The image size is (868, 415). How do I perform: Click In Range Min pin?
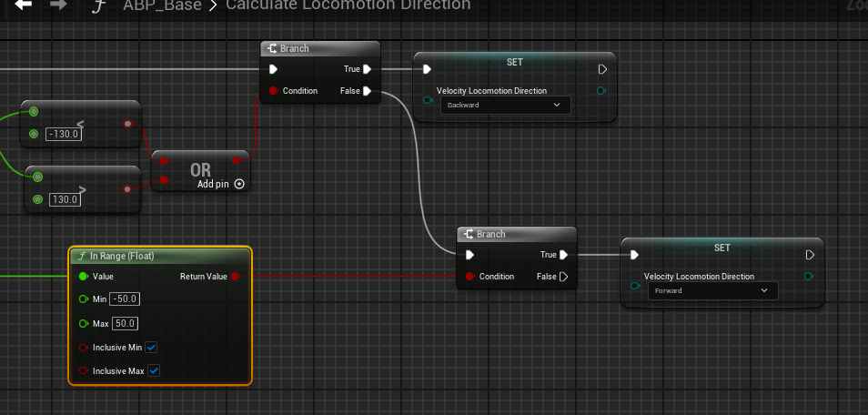click(83, 299)
